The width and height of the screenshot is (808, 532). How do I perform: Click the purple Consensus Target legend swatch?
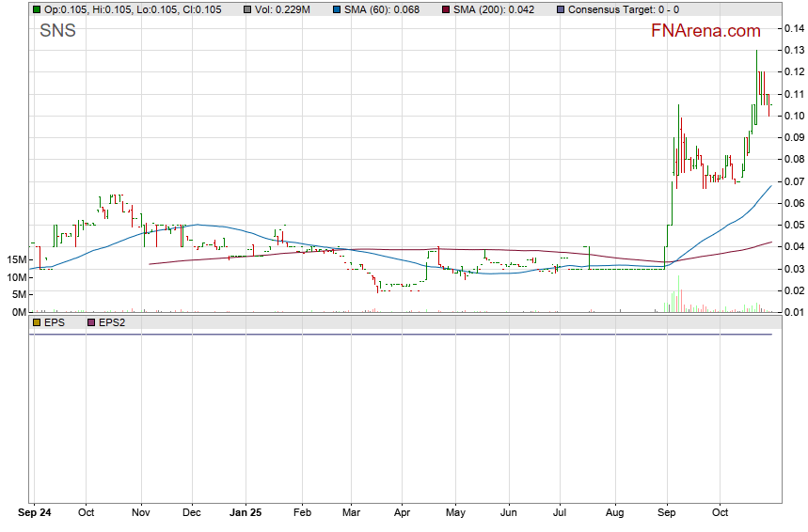tap(562, 9)
